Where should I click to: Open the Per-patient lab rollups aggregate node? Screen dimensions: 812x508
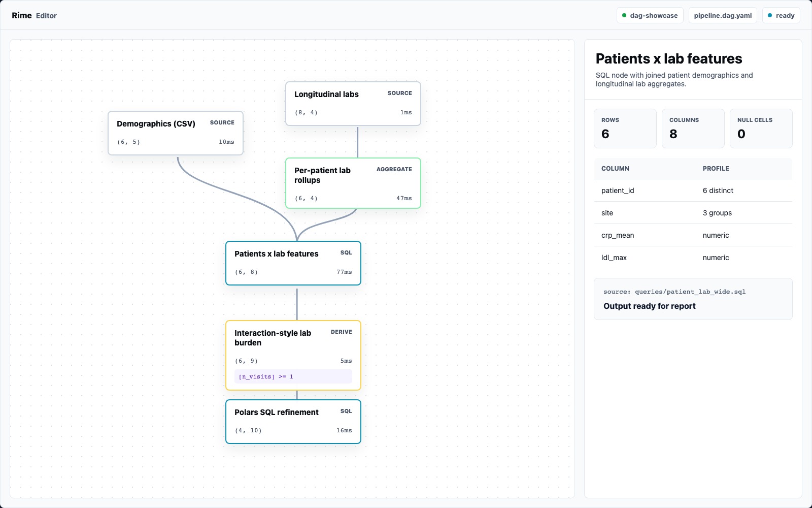tap(353, 183)
